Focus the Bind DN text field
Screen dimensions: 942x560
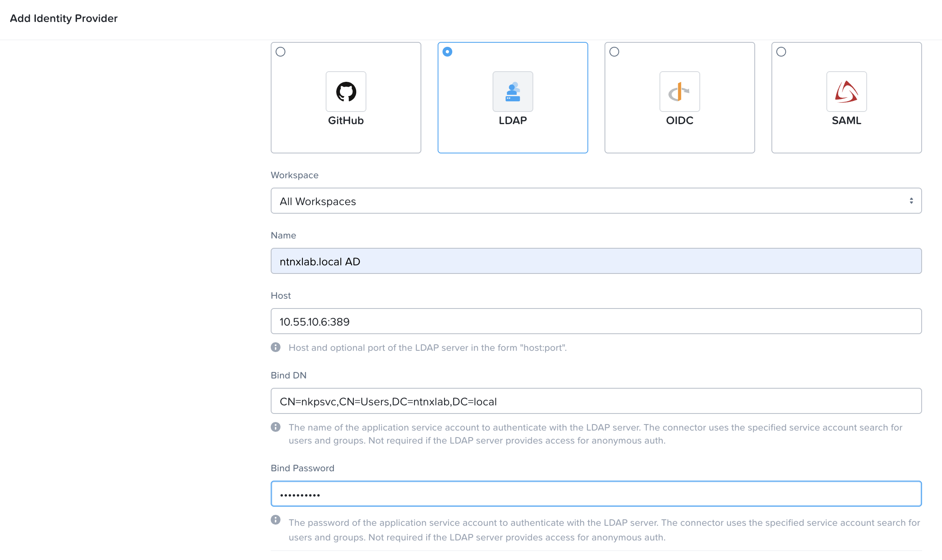pyautogui.click(x=596, y=401)
